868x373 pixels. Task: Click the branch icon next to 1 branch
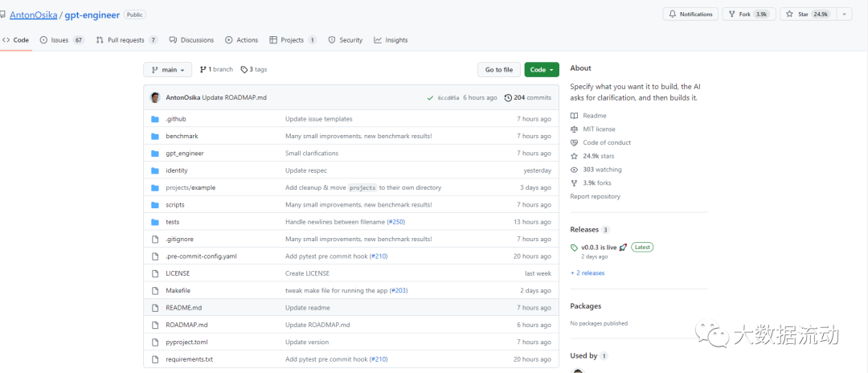tap(203, 70)
